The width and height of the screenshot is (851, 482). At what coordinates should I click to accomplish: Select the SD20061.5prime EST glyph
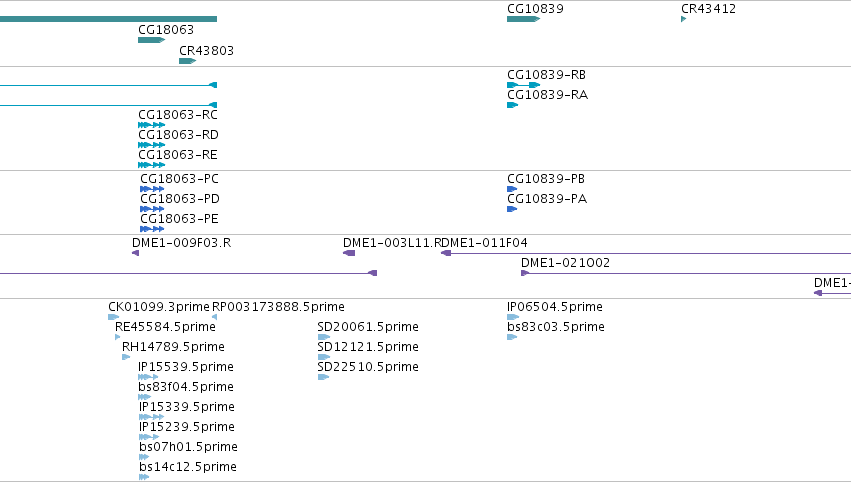(x=323, y=337)
